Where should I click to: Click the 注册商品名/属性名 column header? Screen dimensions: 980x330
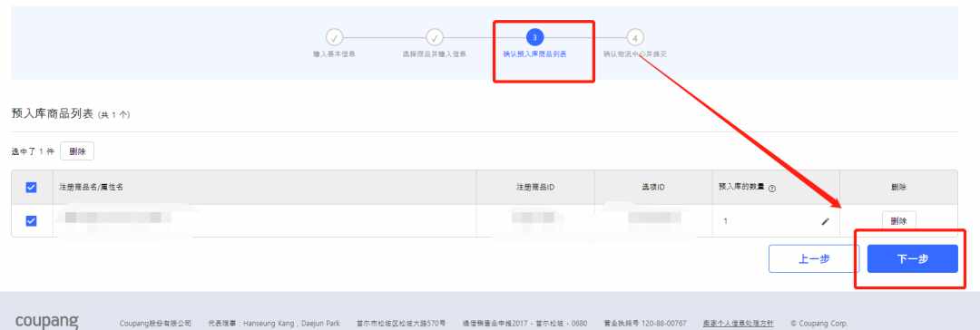[x=92, y=187]
